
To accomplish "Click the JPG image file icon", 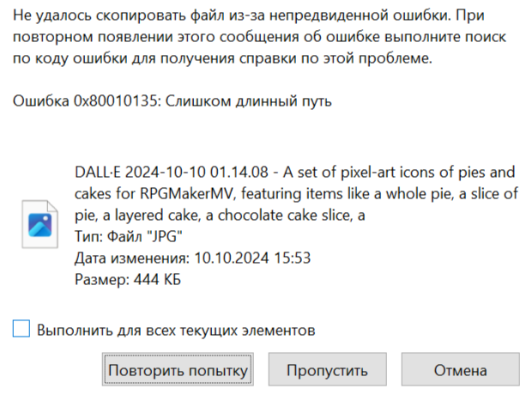I will coord(40,224).
